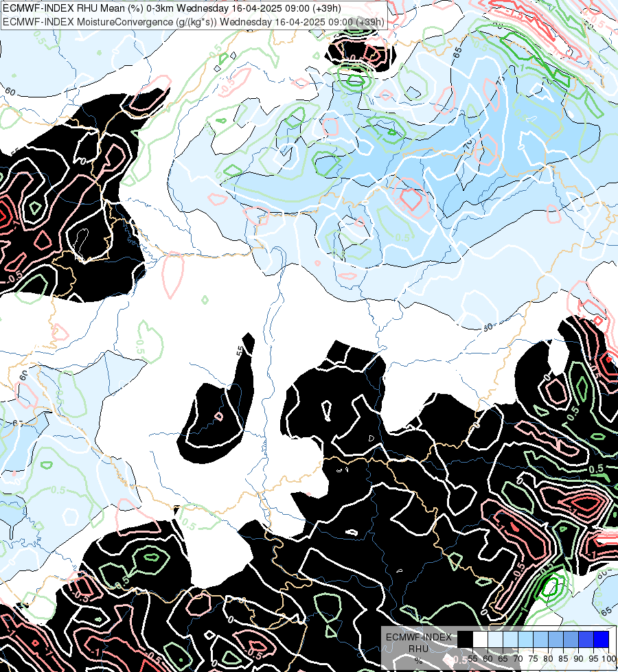
Task: Click the legend tick label 55
Action: [x=472, y=659]
